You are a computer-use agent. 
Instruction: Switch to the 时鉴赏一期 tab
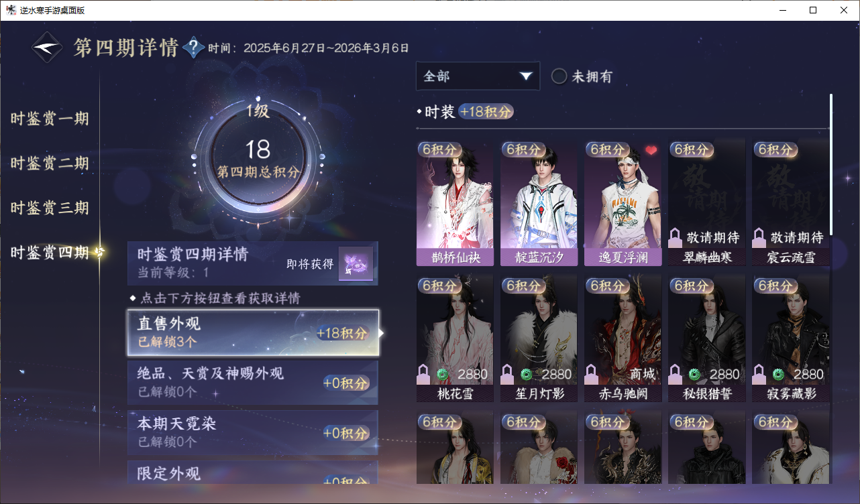[50, 119]
